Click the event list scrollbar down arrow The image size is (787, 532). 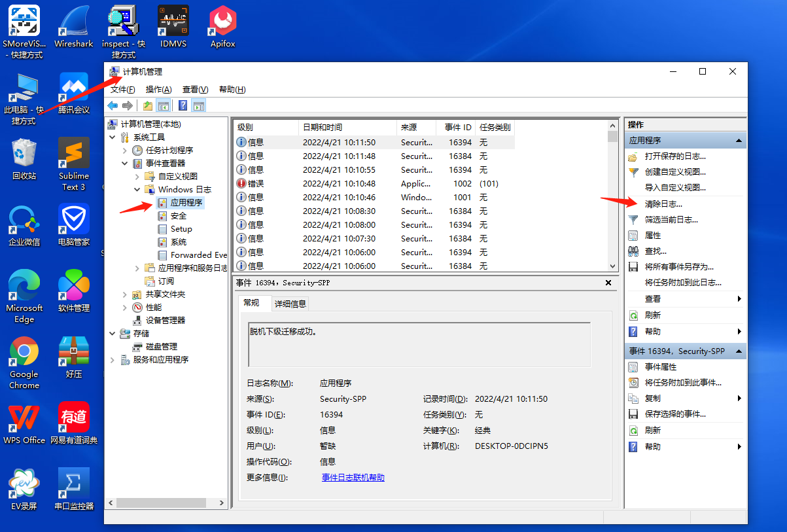612,266
